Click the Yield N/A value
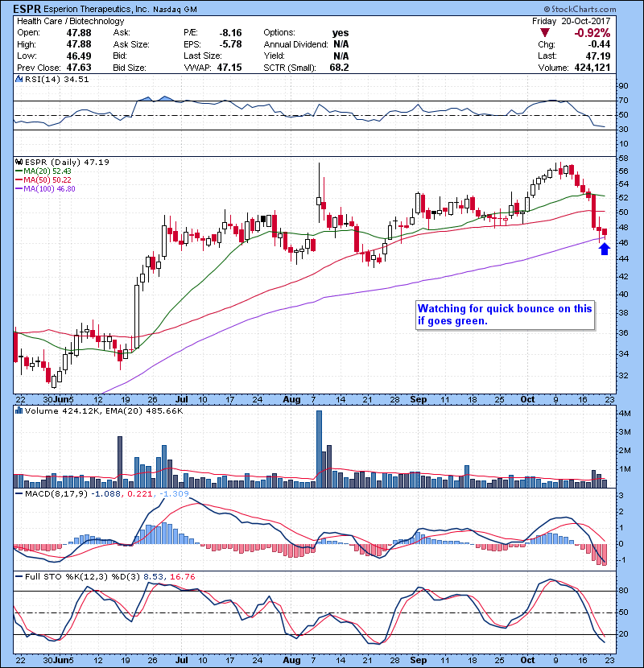The height and width of the screenshot is (668, 644). click(341, 56)
